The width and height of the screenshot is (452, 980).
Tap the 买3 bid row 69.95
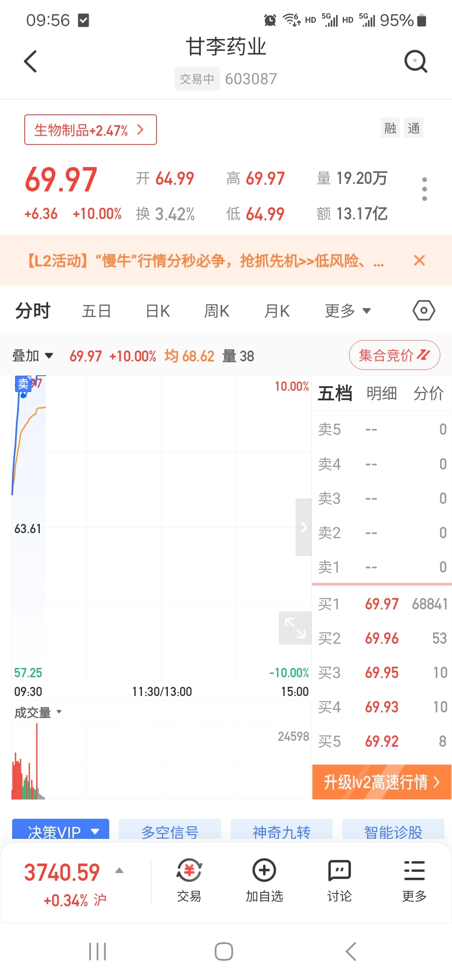point(382,673)
